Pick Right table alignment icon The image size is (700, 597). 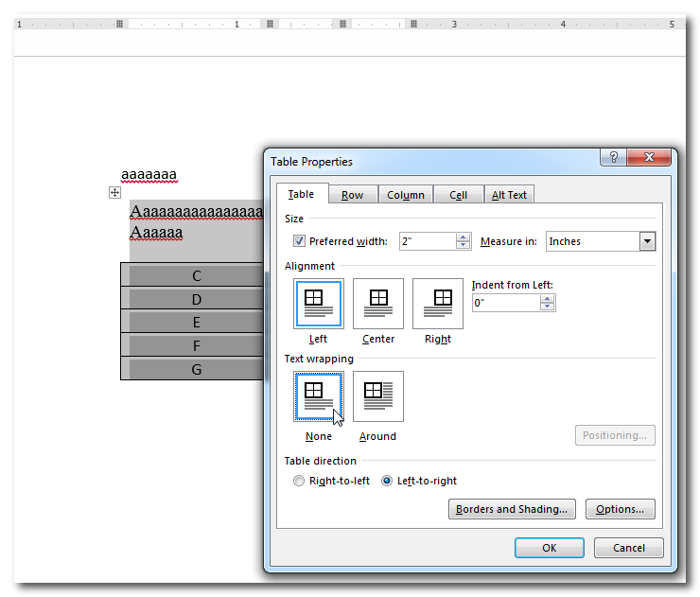(x=437, y=303)
